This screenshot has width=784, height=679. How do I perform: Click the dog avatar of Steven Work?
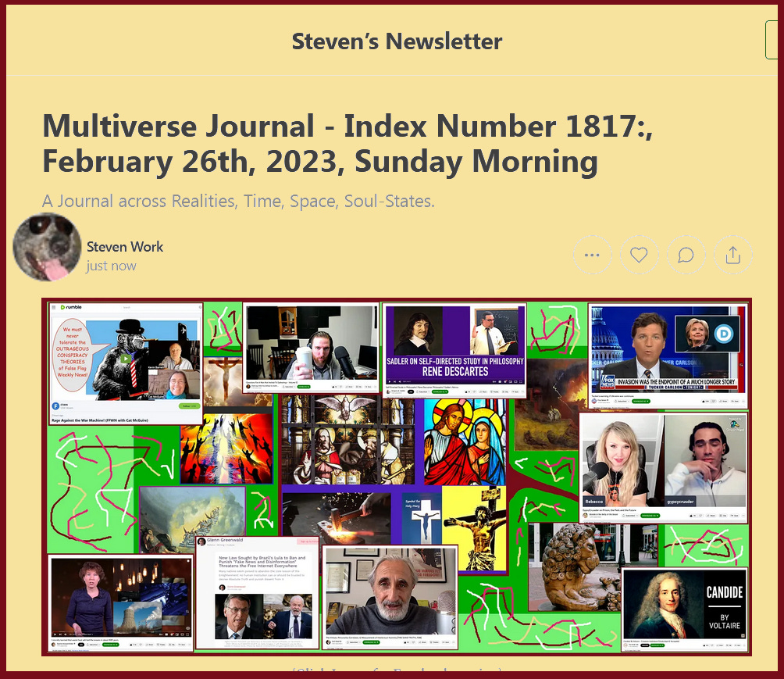point(47,247)
